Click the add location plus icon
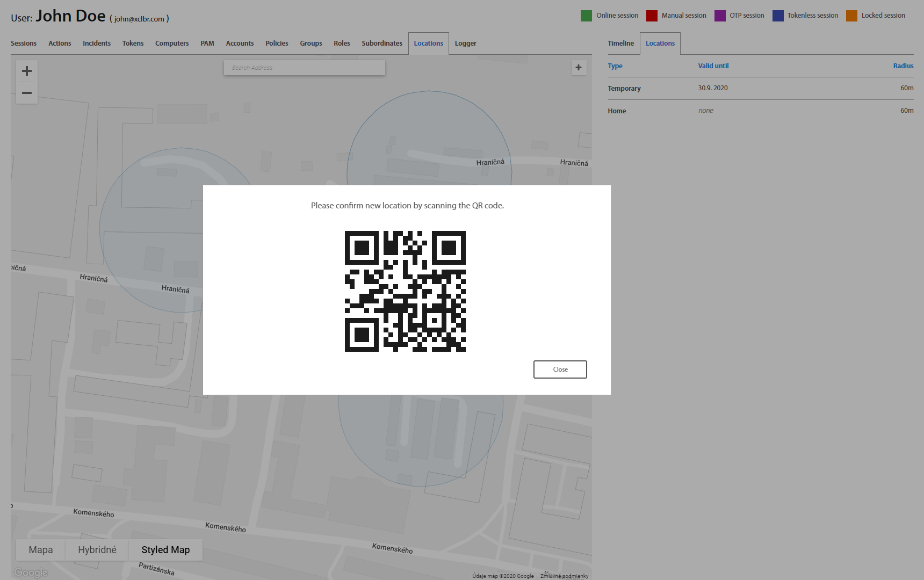924x580 pixels. tap(579, 68)
